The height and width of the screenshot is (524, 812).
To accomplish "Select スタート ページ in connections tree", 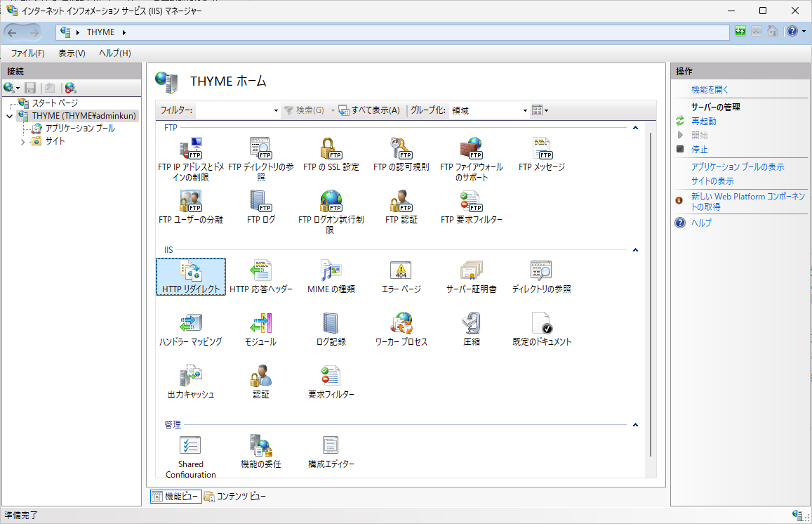I will click(x=55, y=103).
